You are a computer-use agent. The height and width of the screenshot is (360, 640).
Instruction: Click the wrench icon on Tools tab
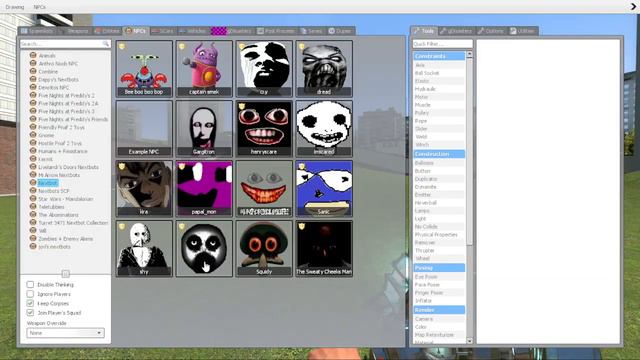pyautogui.click(x=416, y=31)
